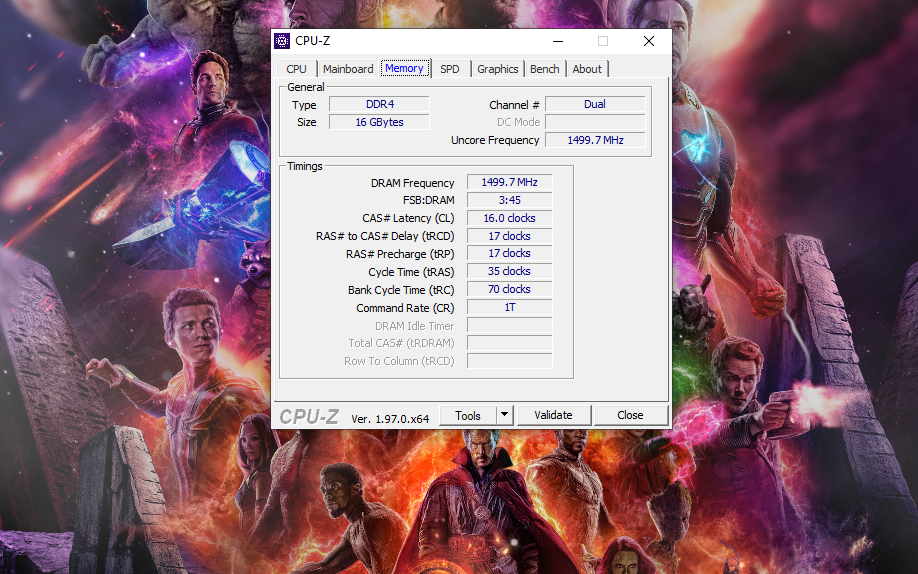The height and width of the screenshot is (574, 918).
Task: Select the Memory tab
Action: click(405, 68)
